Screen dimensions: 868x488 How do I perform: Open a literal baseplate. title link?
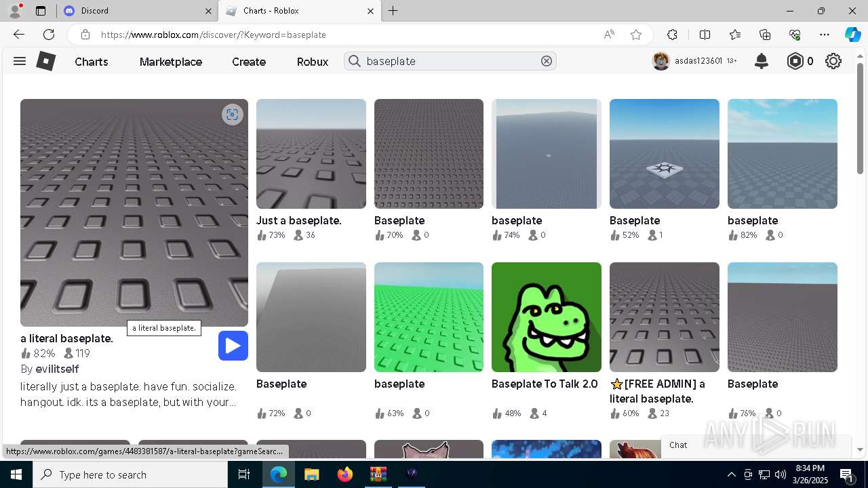[x=66, y=338]
